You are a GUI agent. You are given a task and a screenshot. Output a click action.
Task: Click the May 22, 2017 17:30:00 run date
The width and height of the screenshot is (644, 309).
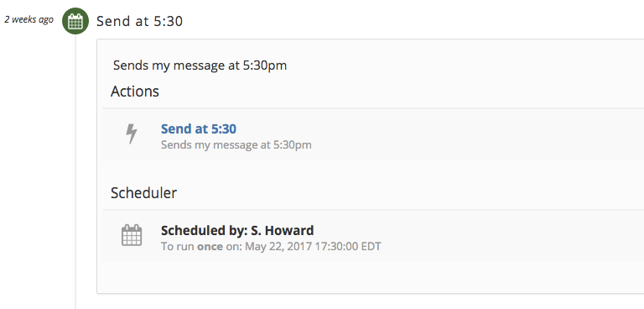(x=302, y=247)
